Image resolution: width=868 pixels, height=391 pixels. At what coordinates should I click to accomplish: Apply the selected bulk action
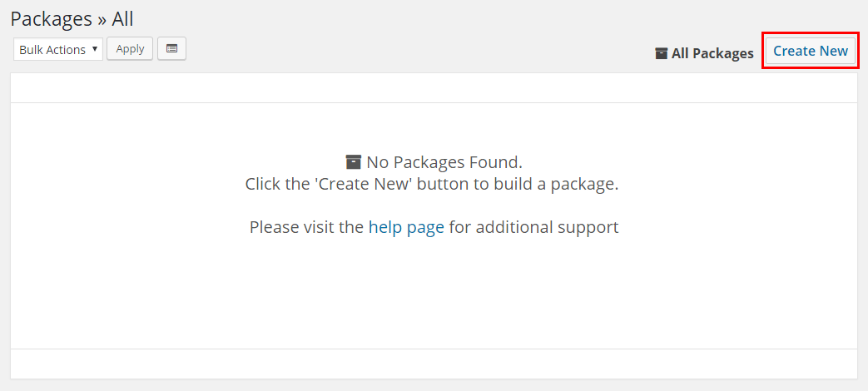click(x=130, y=49)
